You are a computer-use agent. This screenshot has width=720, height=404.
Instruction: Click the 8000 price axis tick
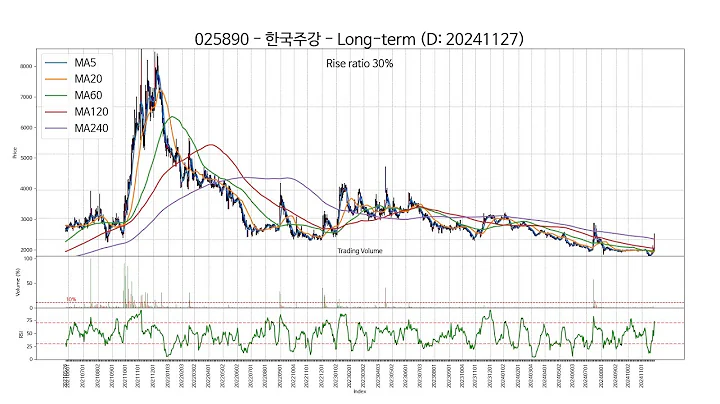[x=26, y=66]
